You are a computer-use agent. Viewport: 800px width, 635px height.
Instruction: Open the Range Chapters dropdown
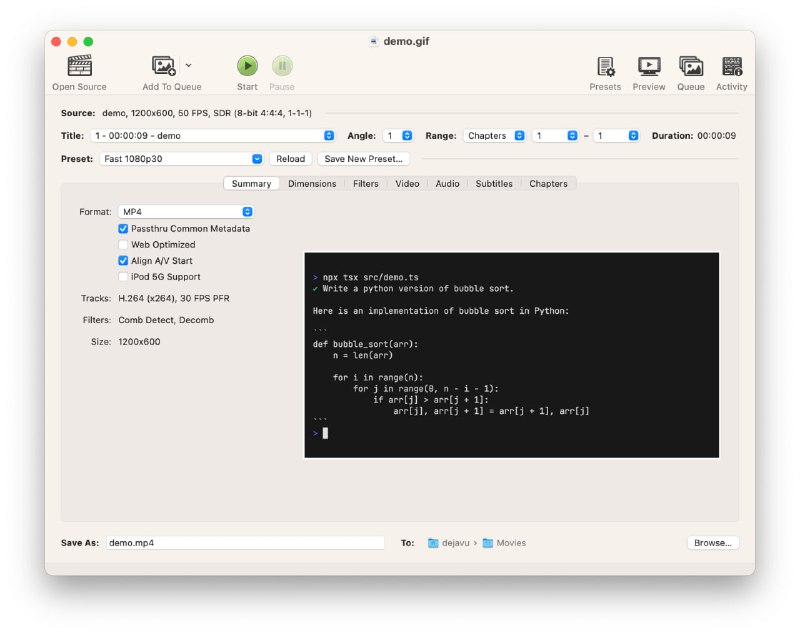[x=494, y=136]
